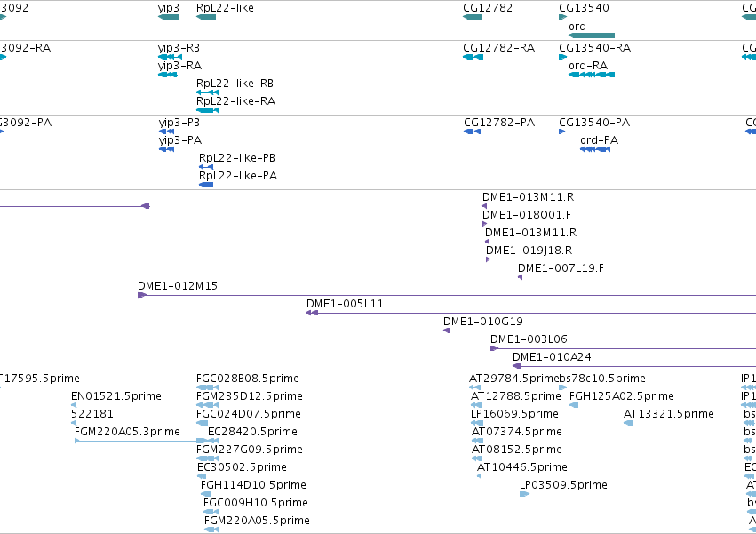756x534 pixels.
Task: Click the yip3-PA protein label
Action: 179,140
